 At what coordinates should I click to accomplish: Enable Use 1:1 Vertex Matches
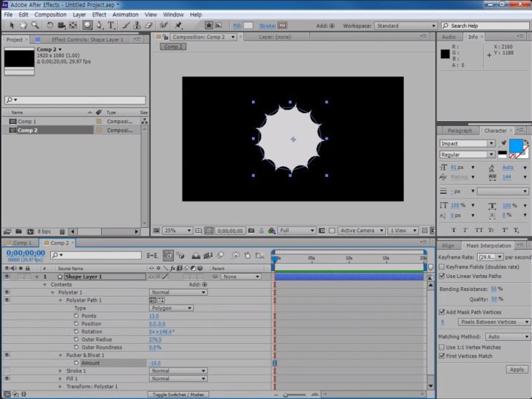click(x=442, y=347)
